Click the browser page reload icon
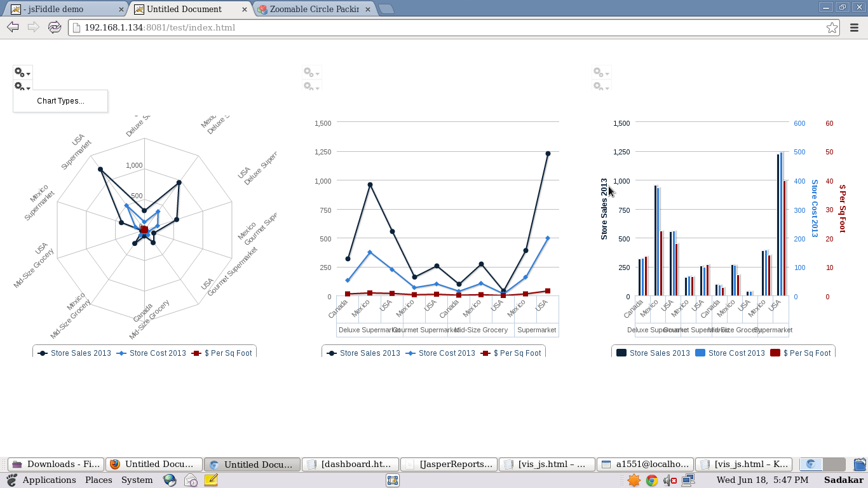This screenshot has height=488, width=868. pos(54,27)
